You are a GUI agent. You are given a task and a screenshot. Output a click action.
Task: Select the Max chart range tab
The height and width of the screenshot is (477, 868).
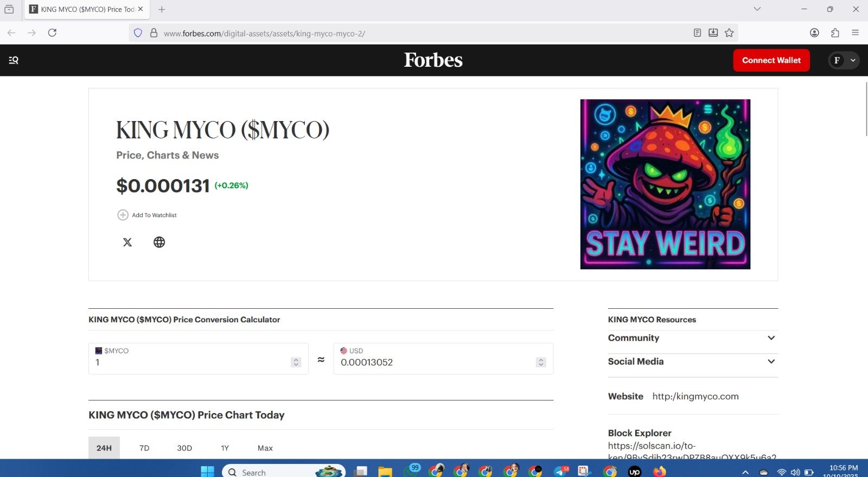265,448
